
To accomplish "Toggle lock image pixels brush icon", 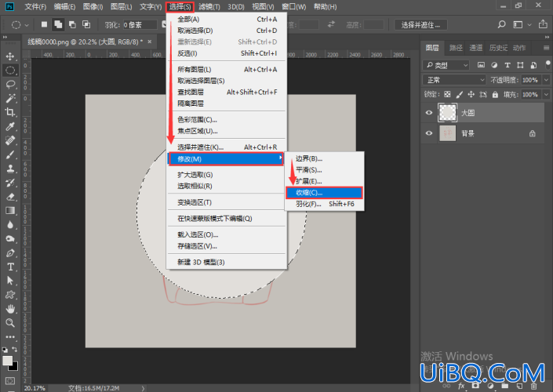I will pyautogui.click(x=459, y=95).
